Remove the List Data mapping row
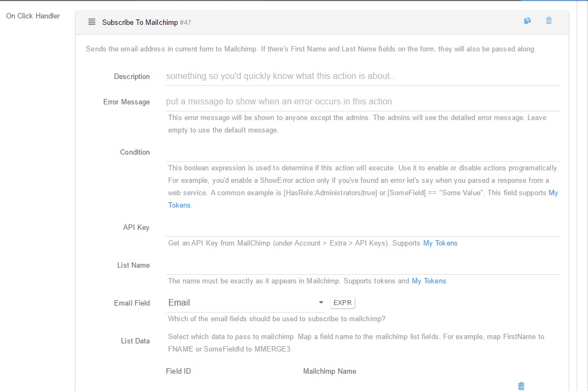588x391 pixels. pyautogui.click(x=521, y=386)
